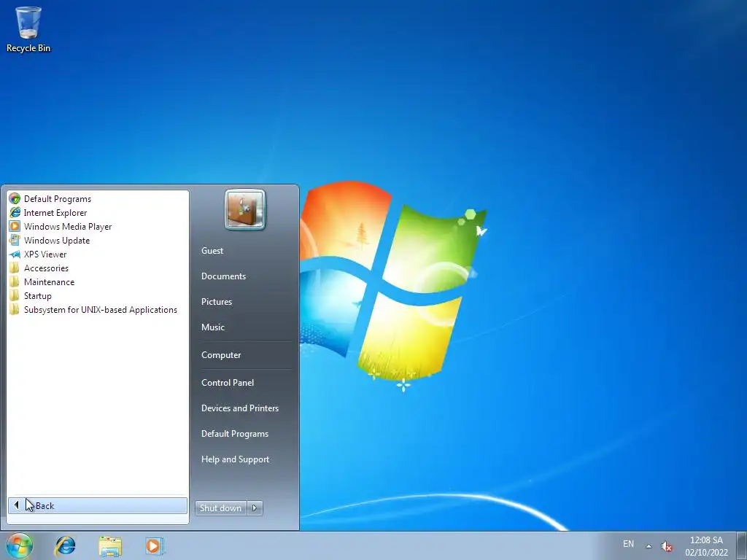Expand the Accessories folder

46,268
